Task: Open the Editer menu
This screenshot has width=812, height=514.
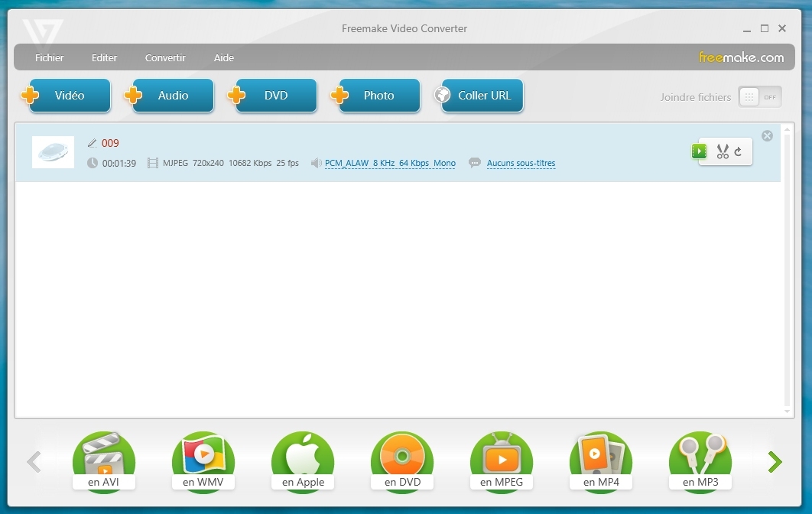Action: point(104,57)
